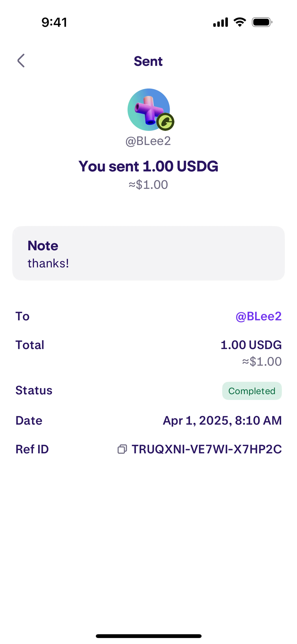This screenshot has width=297, height=644.
Task: Copy the Ref ID with the copy icon
Action: point(122,449)
